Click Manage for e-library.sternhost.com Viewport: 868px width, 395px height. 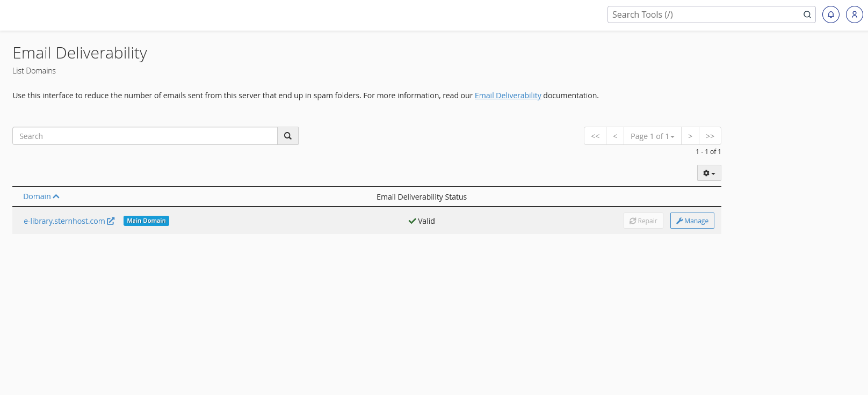point(692,221)
